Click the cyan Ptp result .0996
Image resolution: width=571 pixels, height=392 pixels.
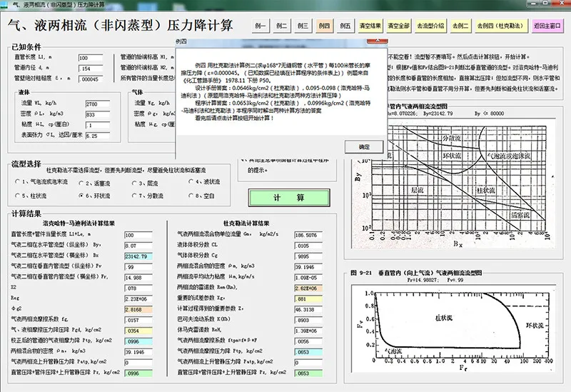138,341
